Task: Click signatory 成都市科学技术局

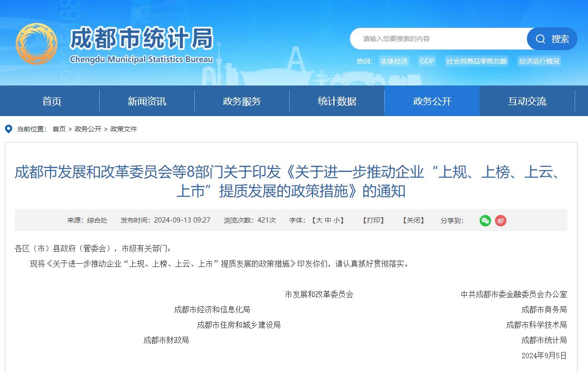Action: (536, 325)
